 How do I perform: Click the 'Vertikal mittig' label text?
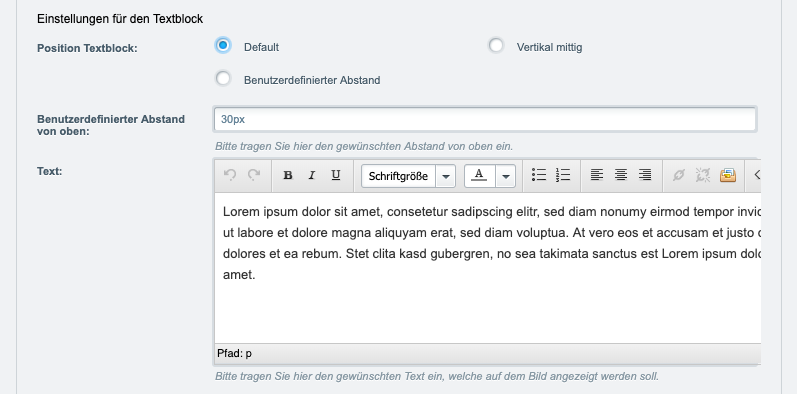(549, 47)
